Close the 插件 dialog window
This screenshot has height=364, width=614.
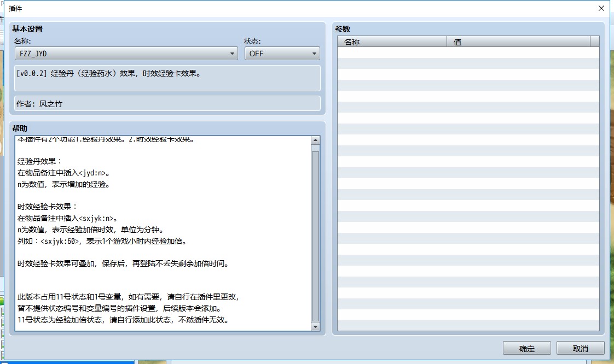[601, 8]
